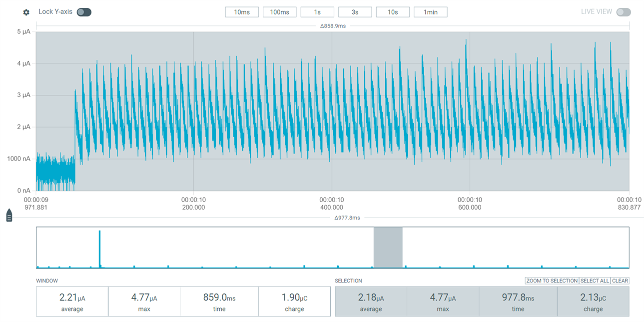Set the time window to 100ms
This screenshot has width=644, height=322.
tap(279, 11)
